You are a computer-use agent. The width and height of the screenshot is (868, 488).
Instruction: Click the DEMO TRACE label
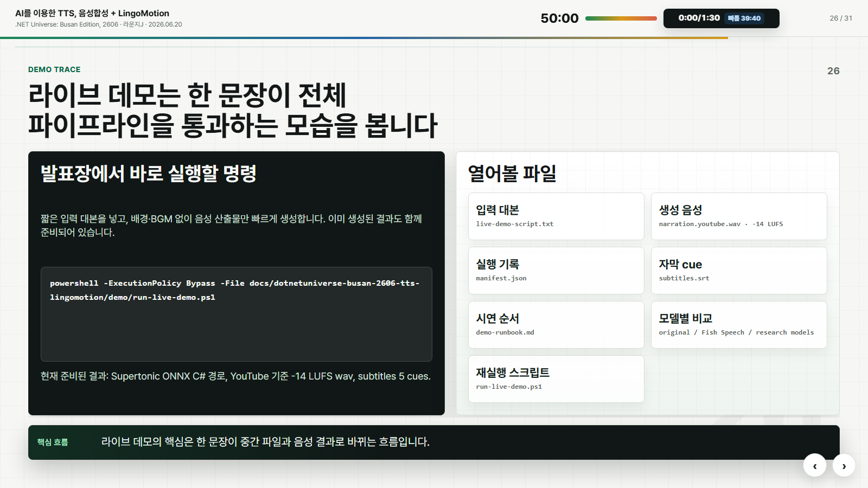[x=54, y=69]
